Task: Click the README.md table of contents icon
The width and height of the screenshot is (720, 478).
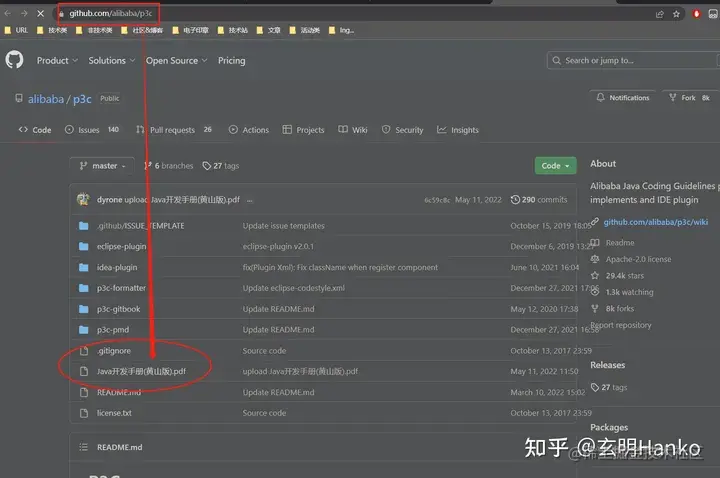Action: coord(83,447)
